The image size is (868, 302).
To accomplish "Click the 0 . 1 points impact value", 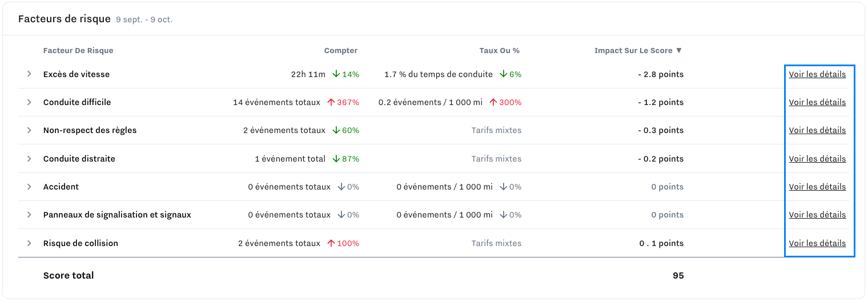I will (661, 243).
